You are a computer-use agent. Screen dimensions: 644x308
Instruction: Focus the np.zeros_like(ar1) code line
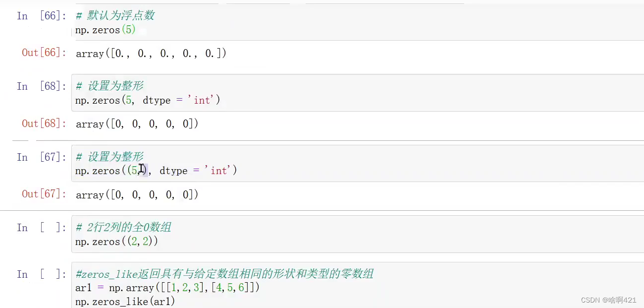[125, 302]
